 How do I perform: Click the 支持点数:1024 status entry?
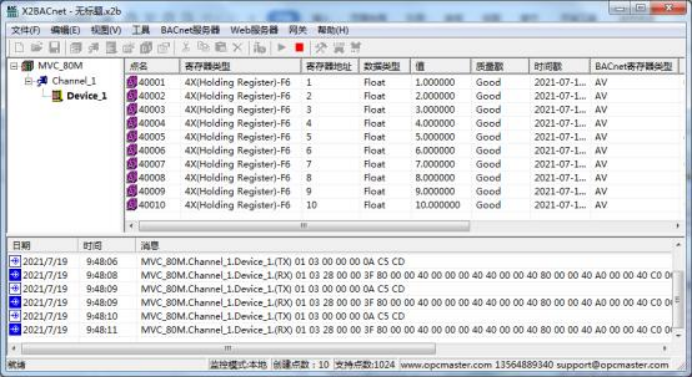pyautogui.click(x=365, y=364)
